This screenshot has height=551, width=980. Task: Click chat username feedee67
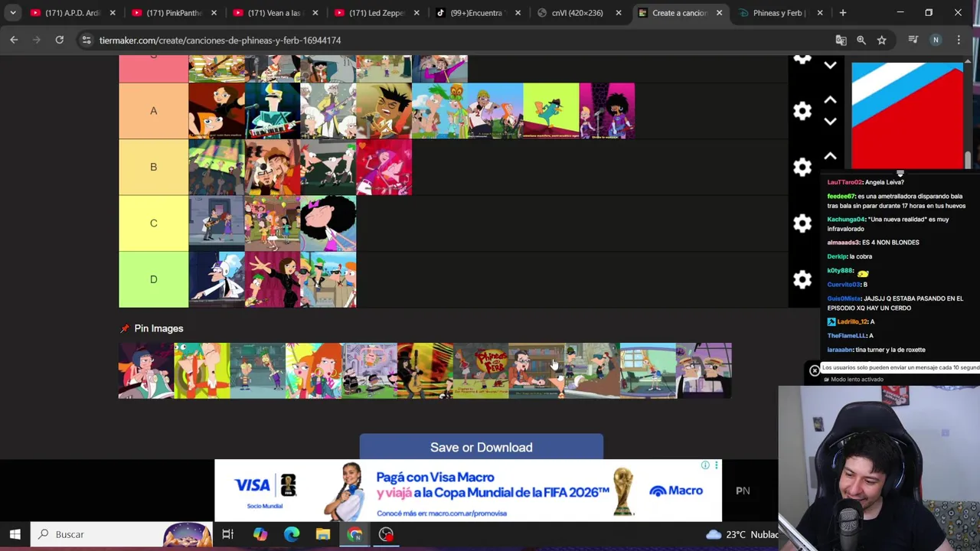(841, 196)
